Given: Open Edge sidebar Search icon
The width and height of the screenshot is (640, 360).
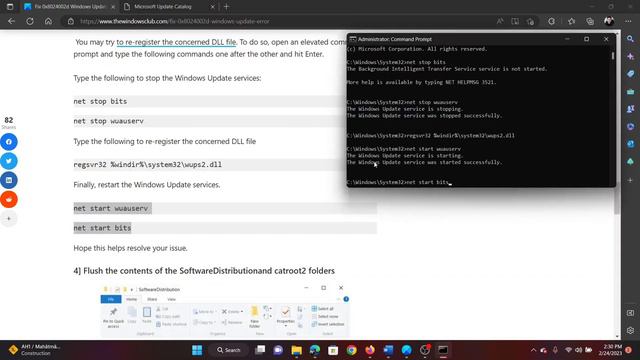Looking at the screenshot, I should pyautogui.click(x=630, y=39).
